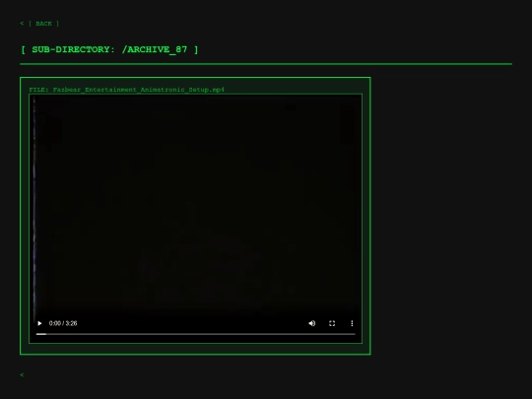Screen dimensions: 532x399
Task: Play the Fazbear Entertainment video
Action: pos(39,323)
